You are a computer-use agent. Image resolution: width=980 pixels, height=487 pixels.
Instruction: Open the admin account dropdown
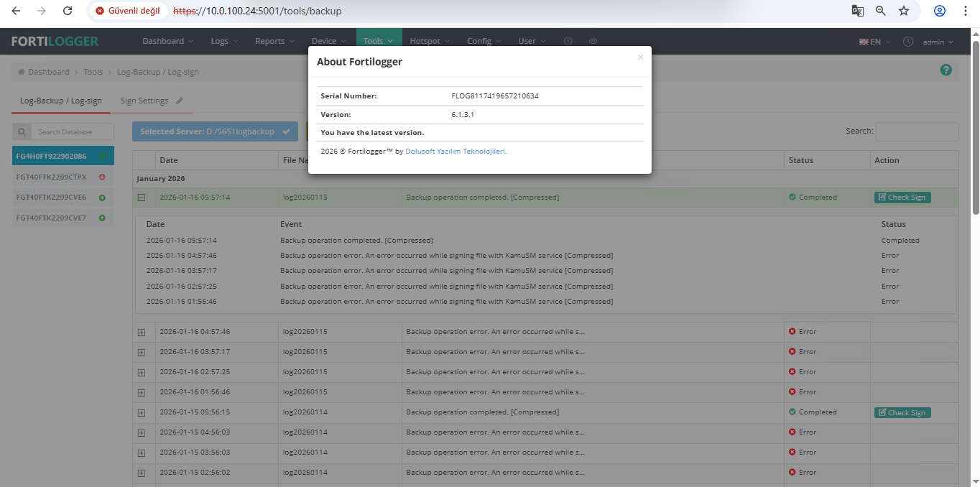click(938, 42)
